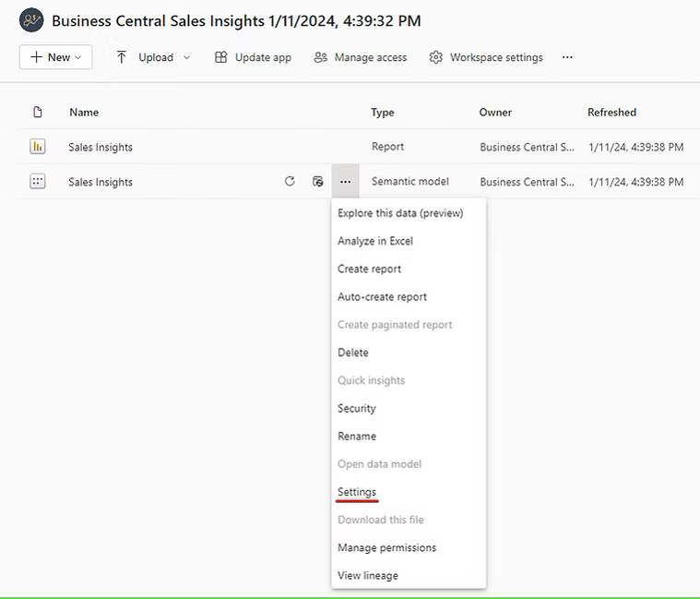Click the Update app button
The image size is (700, 599).
coord(253,57)
